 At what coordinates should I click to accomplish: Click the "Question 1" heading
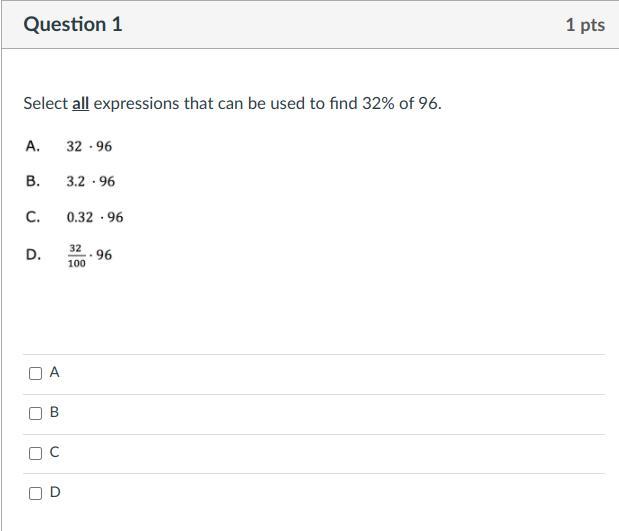(x=73, y=24)
